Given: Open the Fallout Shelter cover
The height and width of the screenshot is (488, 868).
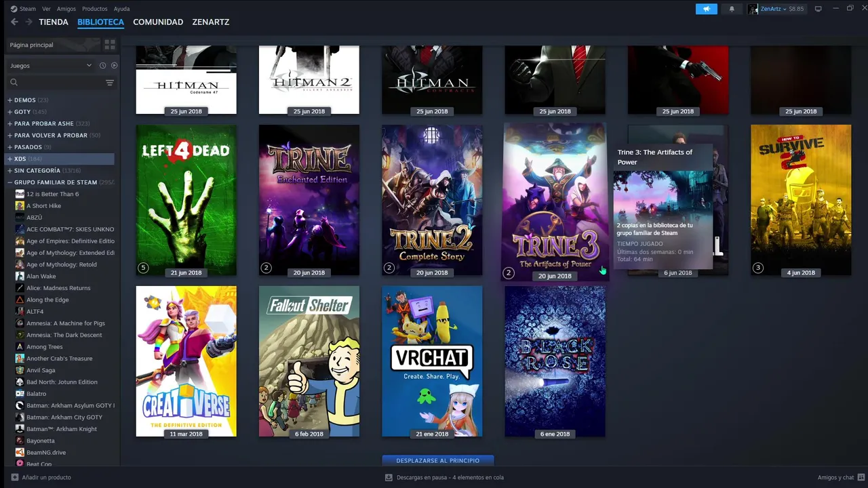Looking at the screenshot, I should click(309, 361).
